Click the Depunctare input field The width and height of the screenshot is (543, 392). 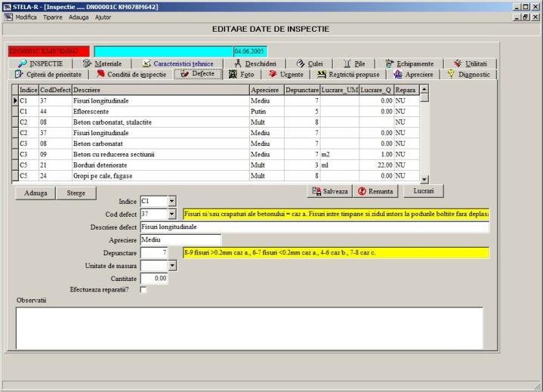point(154,252)
